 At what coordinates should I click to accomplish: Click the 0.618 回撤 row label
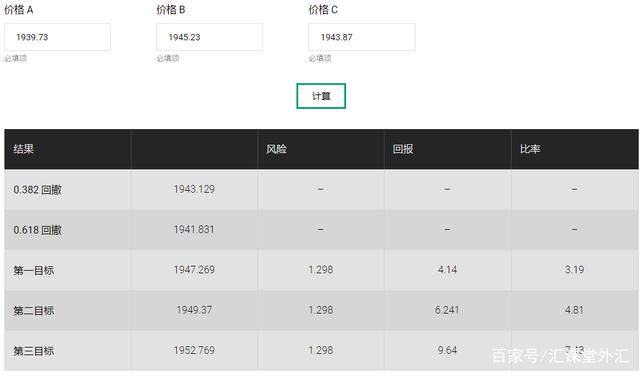click(38, 230)
